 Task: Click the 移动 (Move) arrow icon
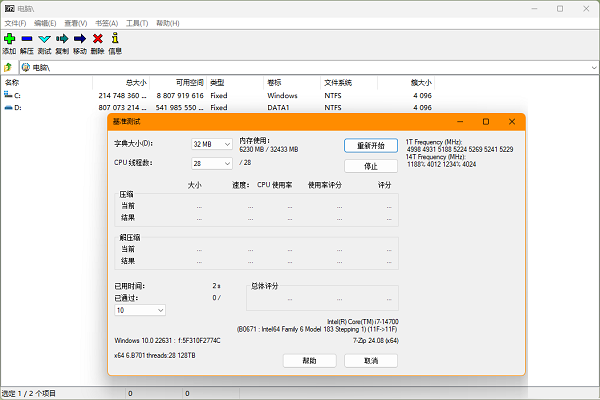(80, 39)
